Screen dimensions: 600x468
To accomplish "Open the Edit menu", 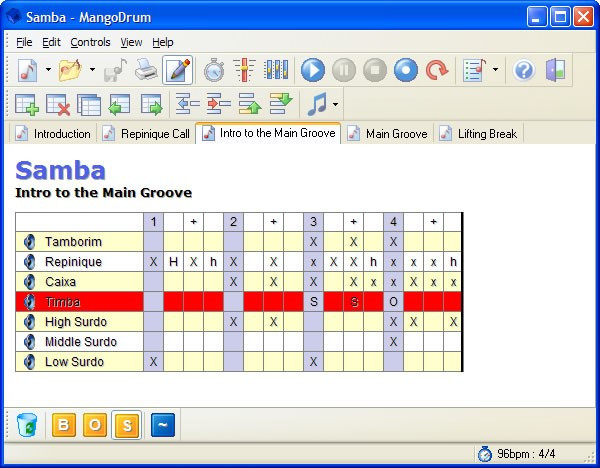I will point(51,42).
